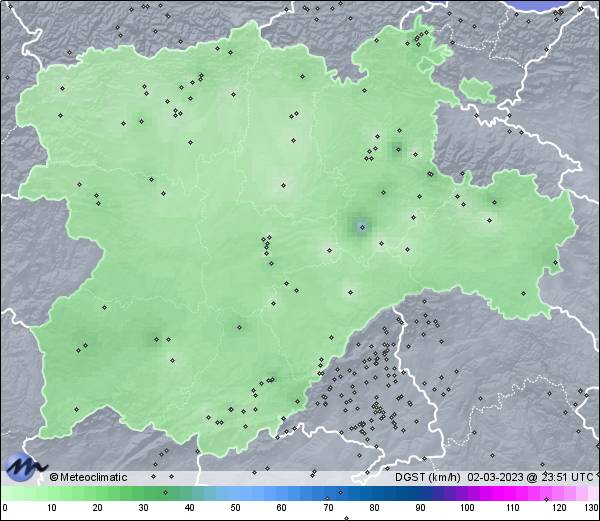The width and height of the screenshot is (600, 521).
Task: Pick the light green color at scale start
Action: 6,493
